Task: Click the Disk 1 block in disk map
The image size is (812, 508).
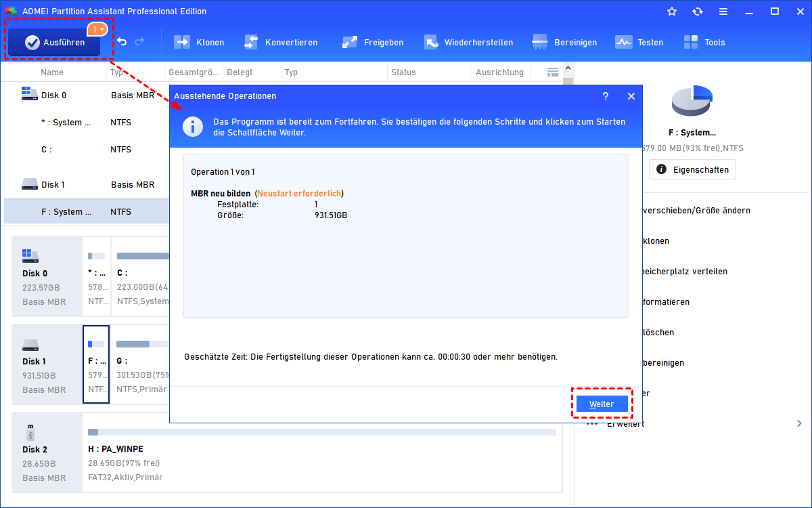Action: click(x=47, y=364)
